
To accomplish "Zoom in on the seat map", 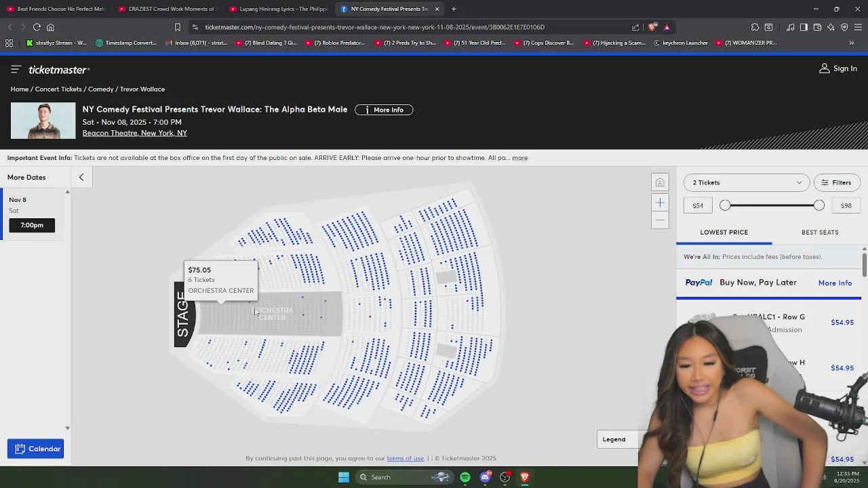I will 660,203.
